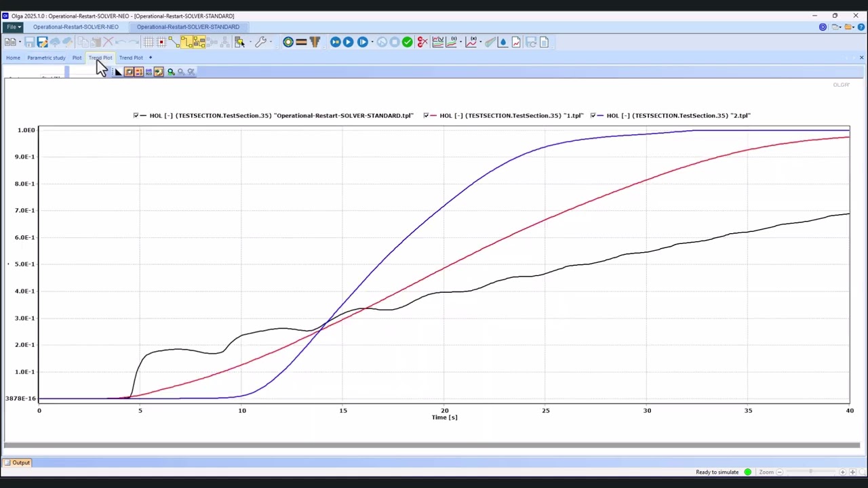
Task: Click the snap-to-grid icon with red dot
Action: pyautogui.click(x=161, y=42)
